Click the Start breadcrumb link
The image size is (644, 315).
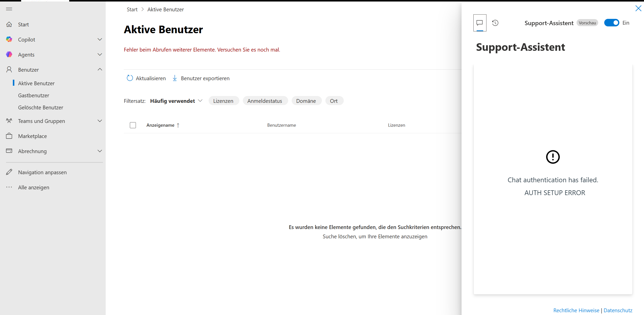coord(132,10)
